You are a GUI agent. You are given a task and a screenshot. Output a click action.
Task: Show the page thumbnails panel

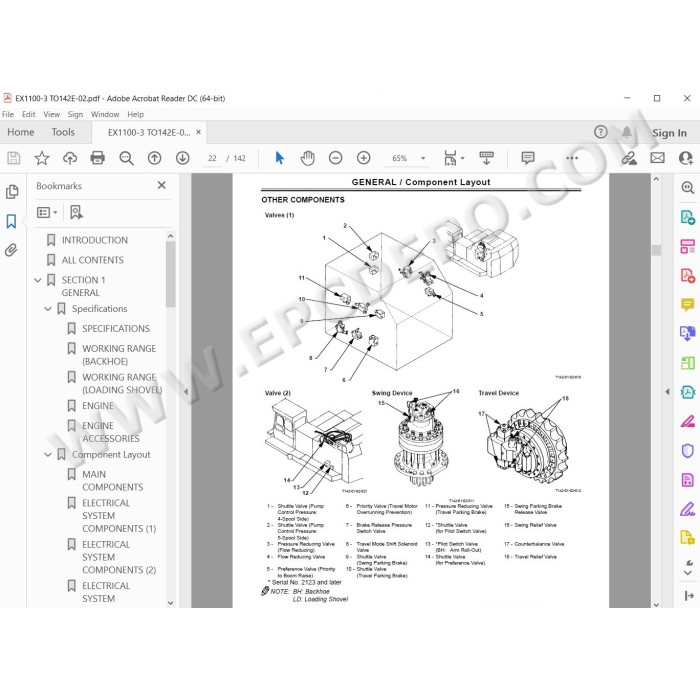pyautogui.click(x=12, y=192)
